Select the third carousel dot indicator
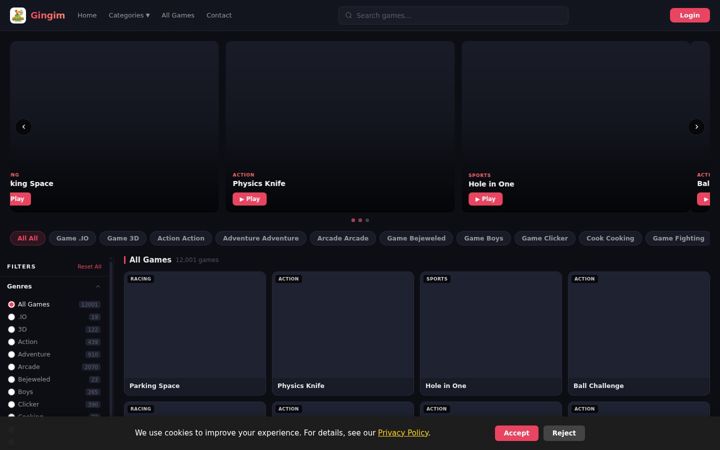 click(367, 220)
